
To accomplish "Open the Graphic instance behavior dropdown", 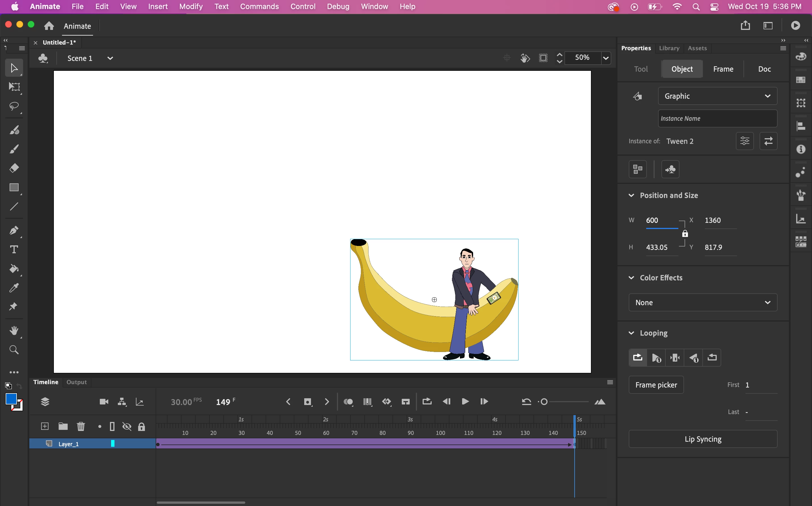I will pyautogui.click(x=717, y=96).
